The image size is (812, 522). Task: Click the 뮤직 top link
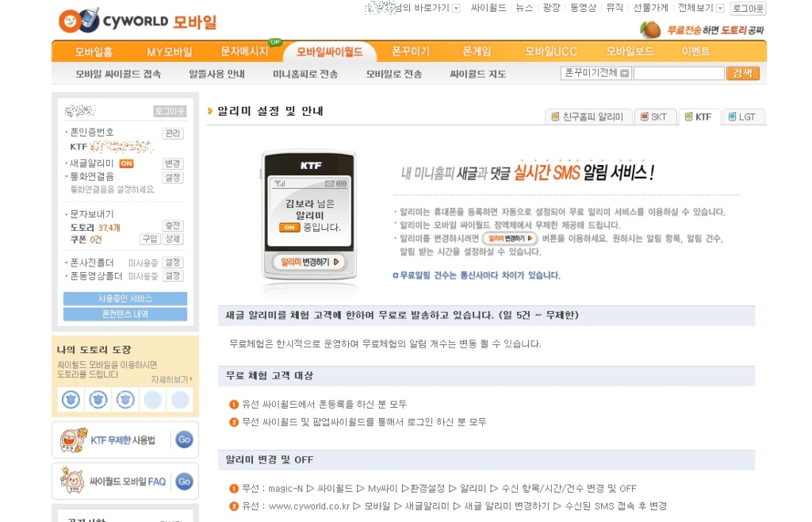coord(615,8)
